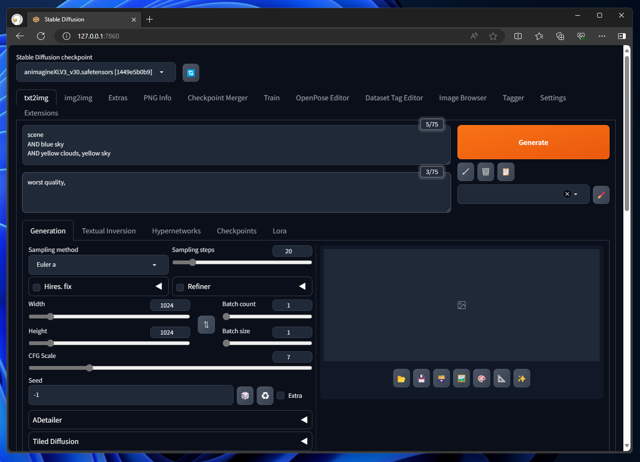Expand the ADetailer section
The height and width of the screenshot is (462, 640).
[x=170, y=420]
